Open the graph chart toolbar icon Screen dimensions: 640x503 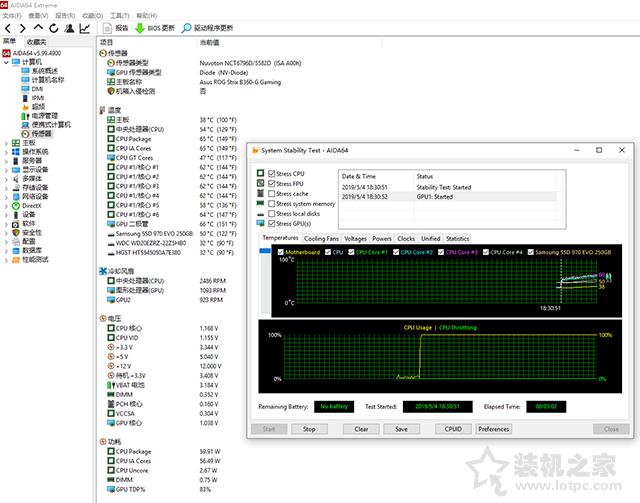point(85,28)
